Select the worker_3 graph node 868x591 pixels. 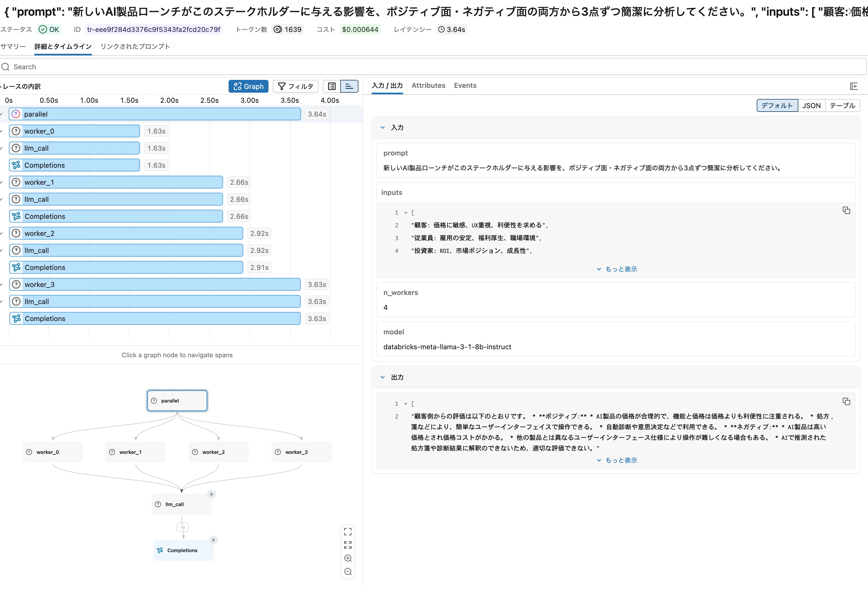coord(301,452)
